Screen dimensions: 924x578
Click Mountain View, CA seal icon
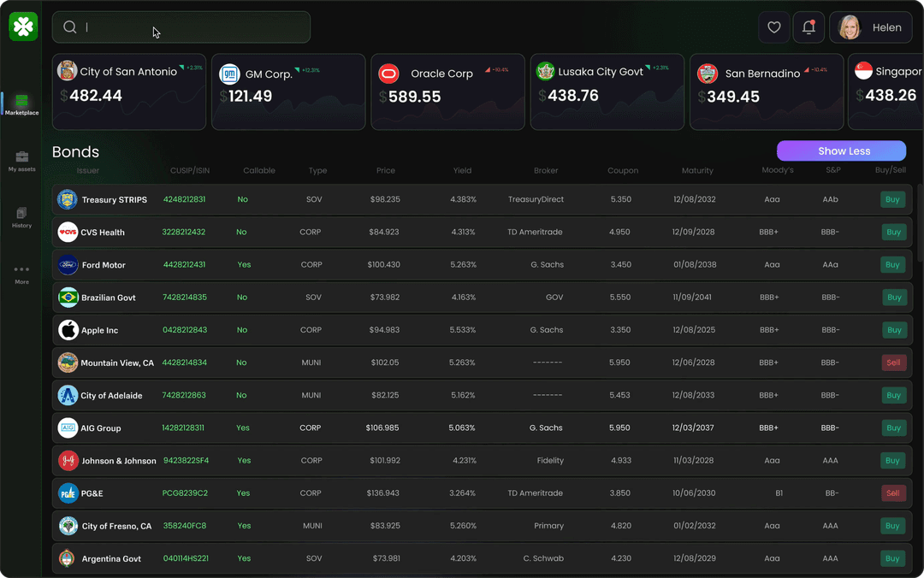[68, 363]
